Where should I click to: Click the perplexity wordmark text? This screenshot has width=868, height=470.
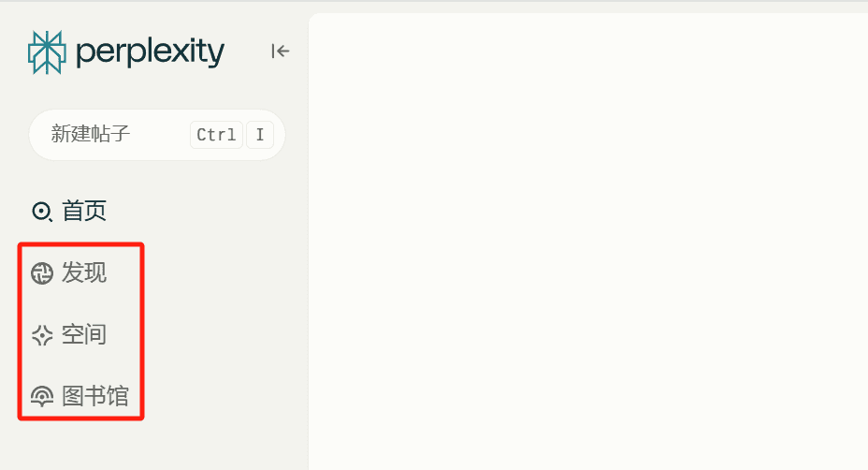pyautogui.click(x=150, y=52)
